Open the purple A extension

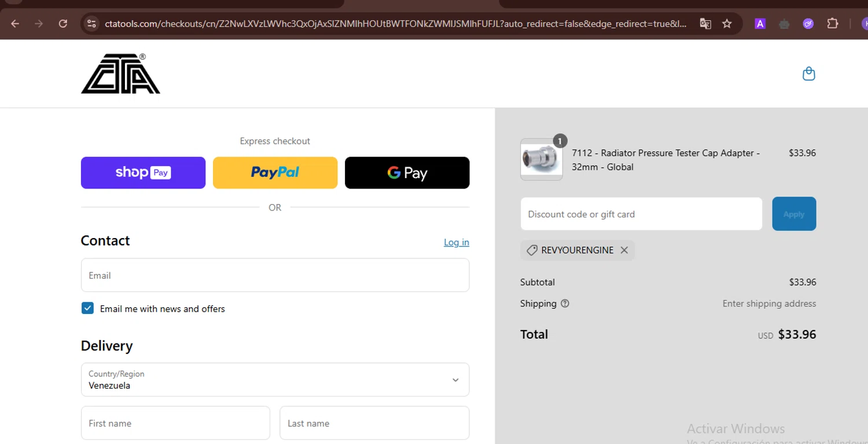pyautogui.click(x=760, y=24)
